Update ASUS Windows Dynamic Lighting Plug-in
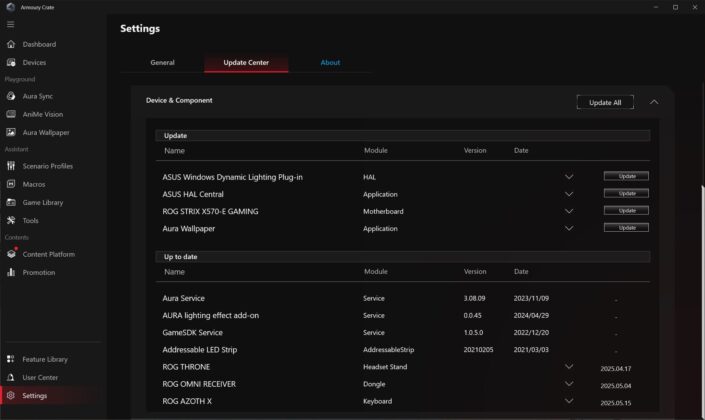 coord(626,176)
